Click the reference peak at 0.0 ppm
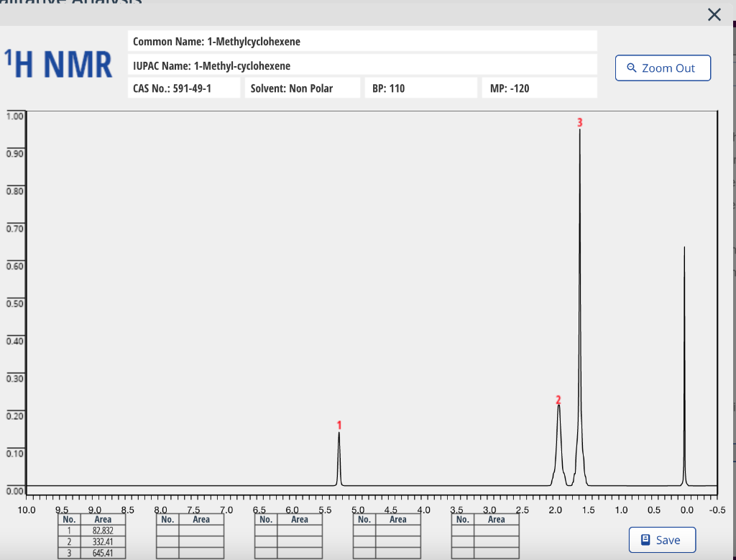The width and height of the screenshot is (736, 560). point(684,366)
